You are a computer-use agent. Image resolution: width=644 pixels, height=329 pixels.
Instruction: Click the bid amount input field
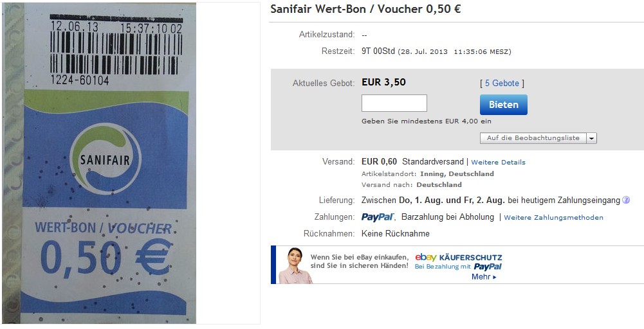point(394,103)
